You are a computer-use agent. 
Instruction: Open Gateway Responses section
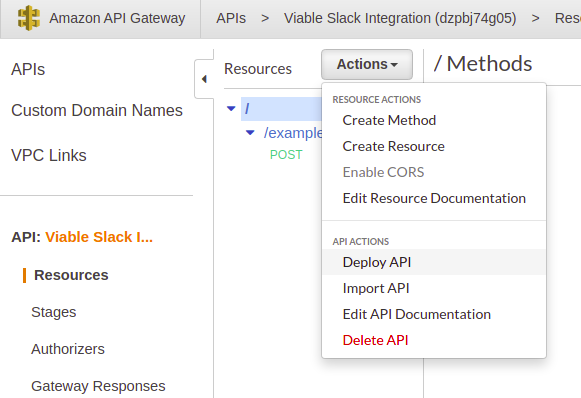[98, 386]
